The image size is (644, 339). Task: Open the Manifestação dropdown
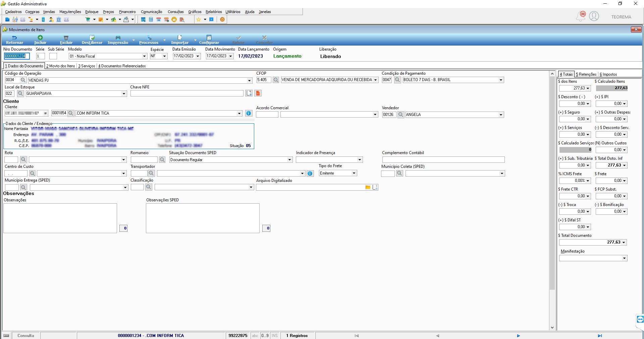pyautogui.click(x=624, y=258)
